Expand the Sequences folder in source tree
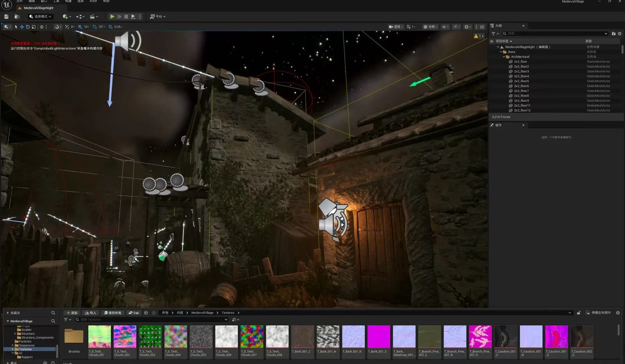The image size is (625, 364). click(x=13, y=345)
